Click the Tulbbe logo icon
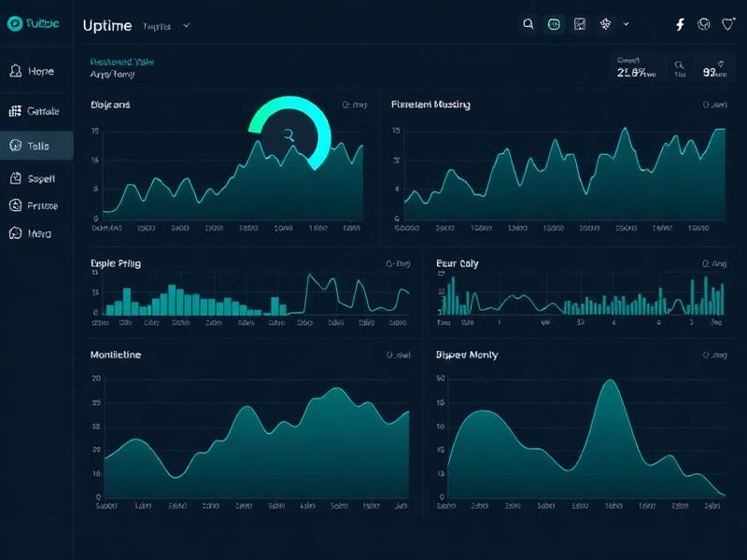Viewport: 747px width, 560px height. click(x=15, y=23)
